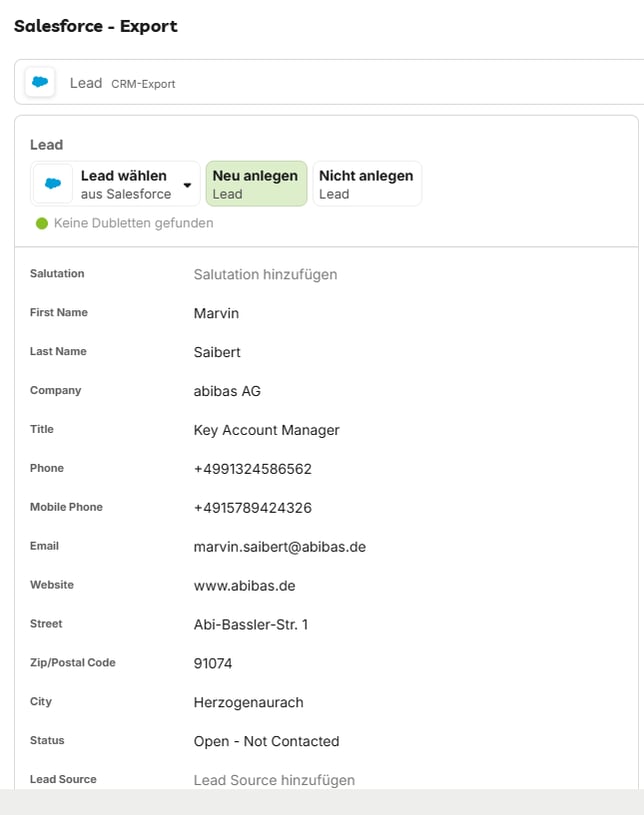Click the Lead Source field label

pos(63,780)
